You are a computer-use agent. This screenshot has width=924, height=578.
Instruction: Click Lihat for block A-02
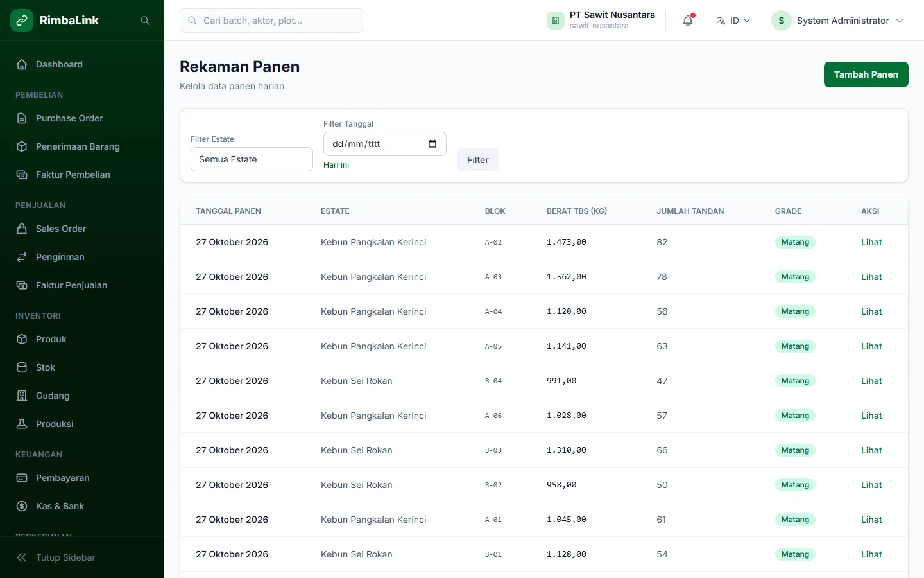(x=871, y=242)
